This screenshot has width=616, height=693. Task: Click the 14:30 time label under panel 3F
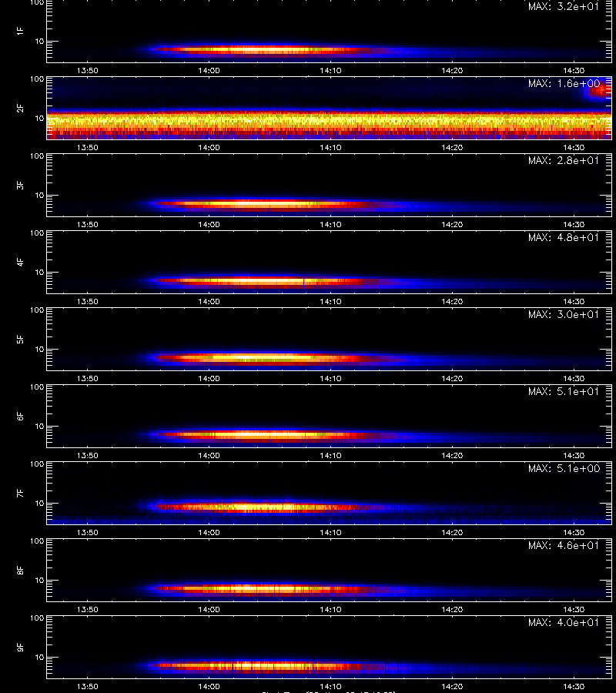pyautogui.click(x=574, y=225)
